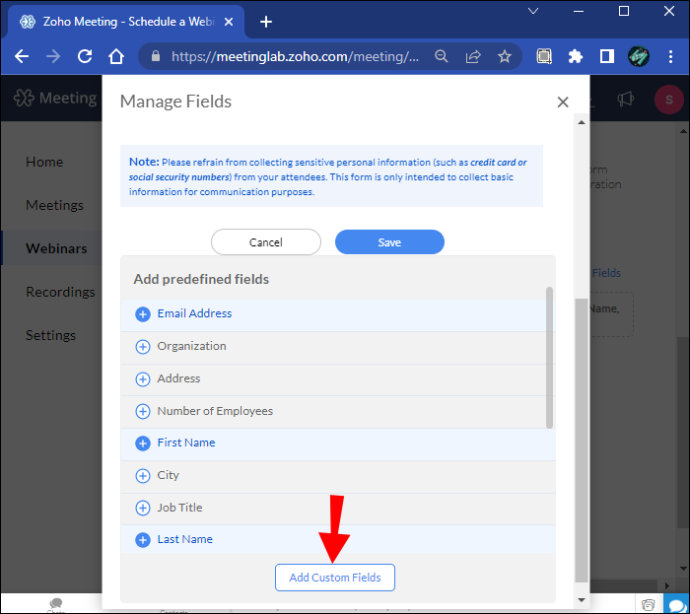Click the dialog scroll up arrow
This screenshot has height=614, width=690.
[x=581, y=122]
